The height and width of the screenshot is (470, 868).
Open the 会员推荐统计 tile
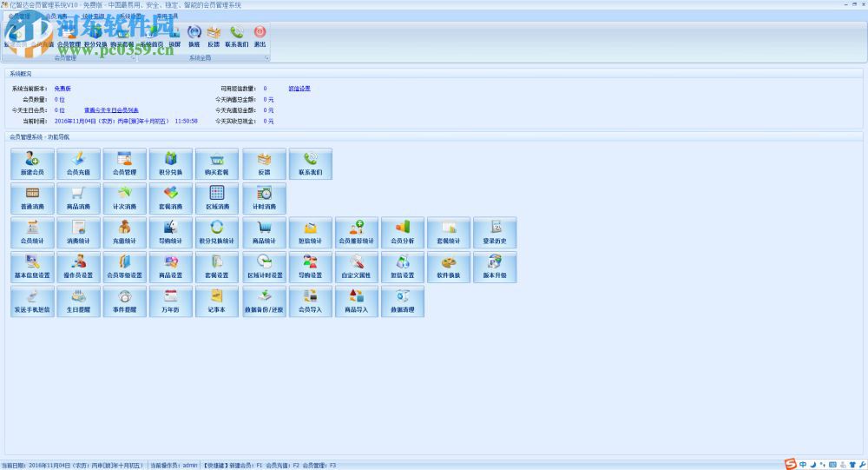click(356, 232)
